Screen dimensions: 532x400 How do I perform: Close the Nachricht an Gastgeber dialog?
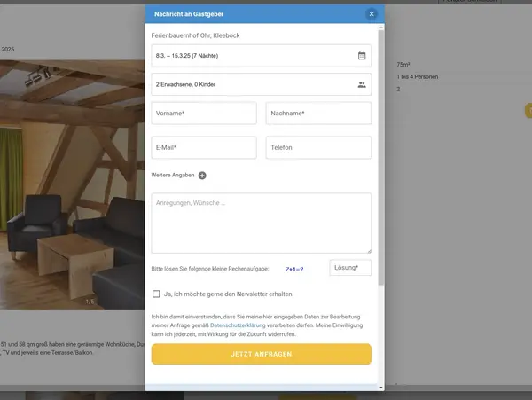[x=372, y=14]
